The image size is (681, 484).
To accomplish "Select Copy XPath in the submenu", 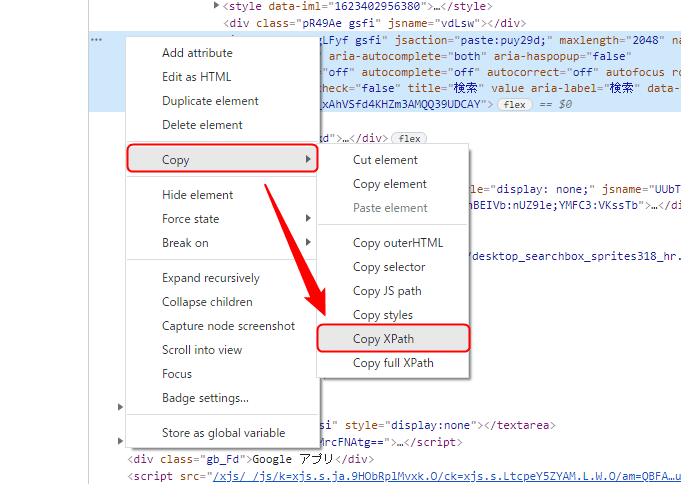I will [x=393, y=338].
